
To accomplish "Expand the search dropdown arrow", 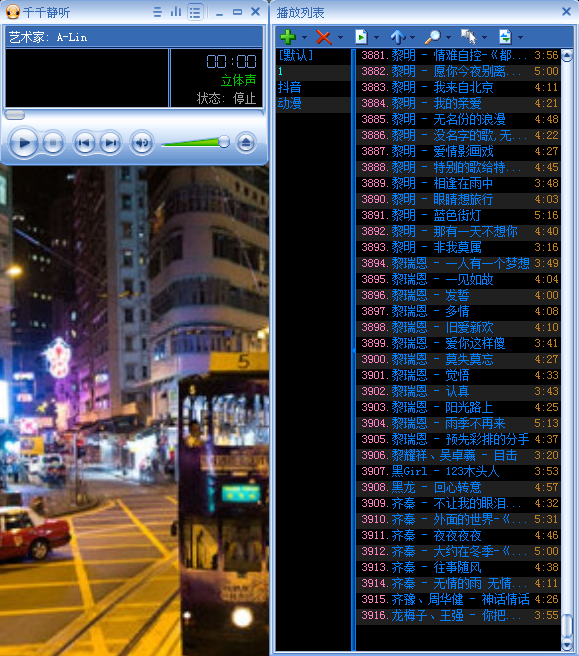I will (448, 37).
